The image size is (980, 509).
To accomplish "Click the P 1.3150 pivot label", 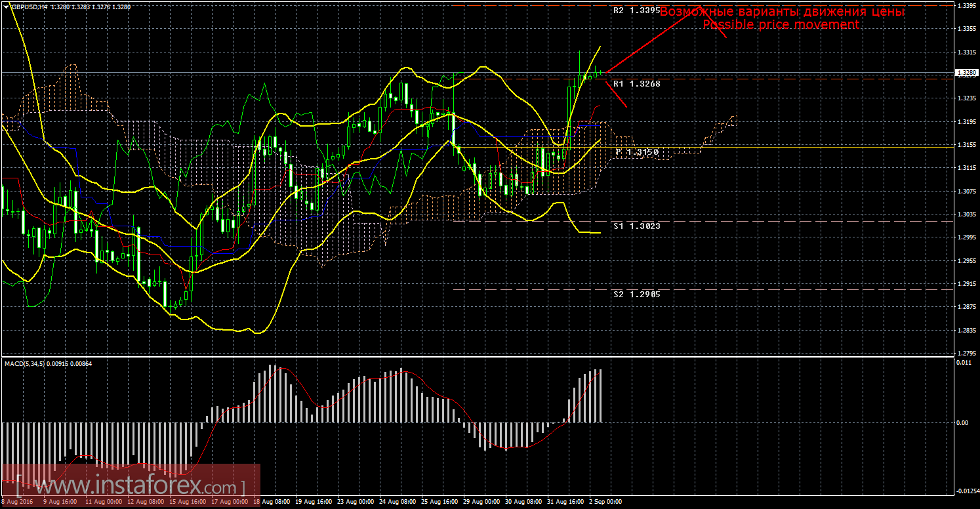I will (637, 152).
